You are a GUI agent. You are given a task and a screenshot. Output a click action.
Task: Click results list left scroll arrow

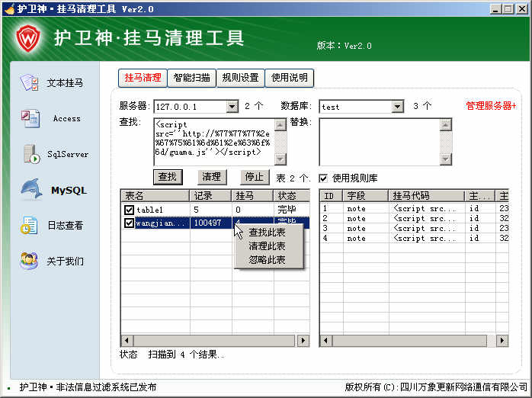click(x=326, y=341)
